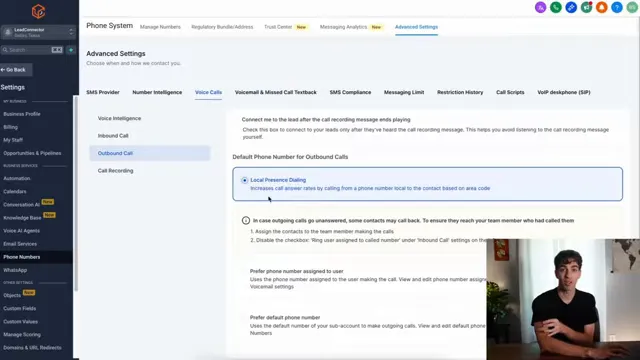The width and height of the screenshot is (640, 360).
Task: Open Email Services settings
Action: (20, 244)
